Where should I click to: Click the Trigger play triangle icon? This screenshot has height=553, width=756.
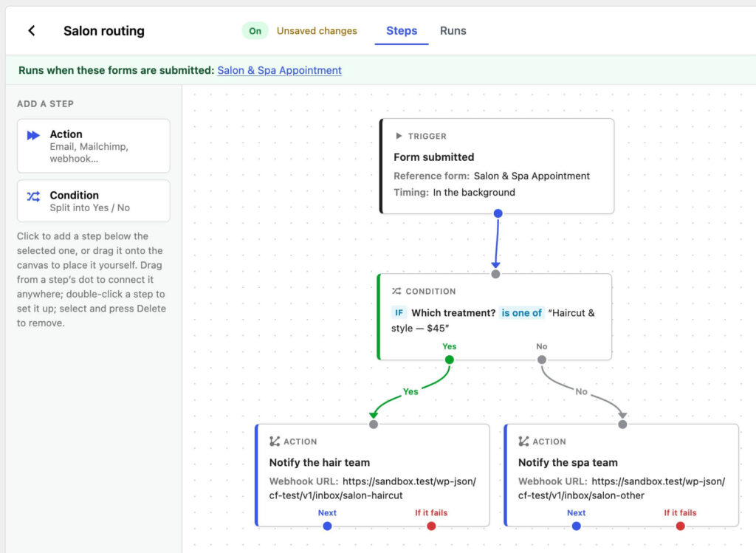click(399, 136)
